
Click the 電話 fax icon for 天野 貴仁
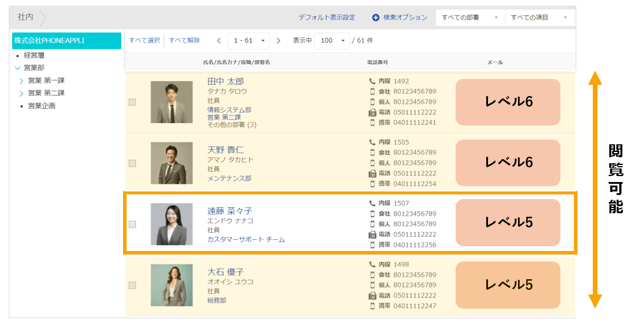pyautogui.click(x=372, y=173)
